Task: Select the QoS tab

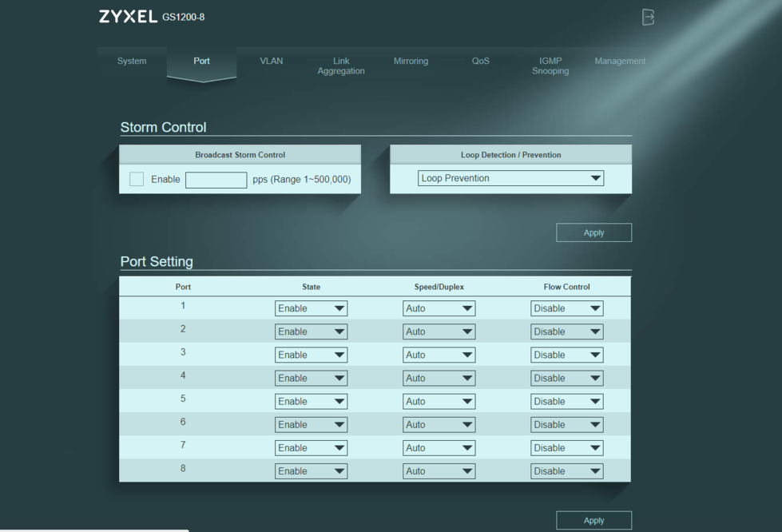Action: (x=480, y=62)
